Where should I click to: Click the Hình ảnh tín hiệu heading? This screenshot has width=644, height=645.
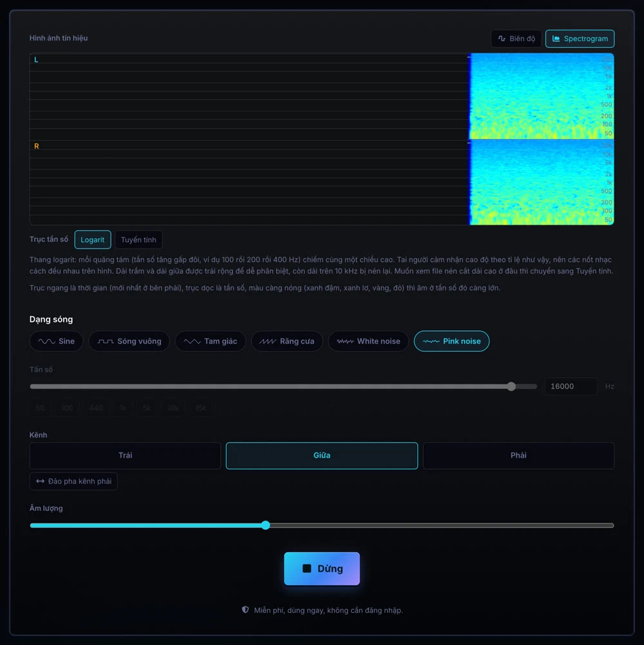coord(59,38)
